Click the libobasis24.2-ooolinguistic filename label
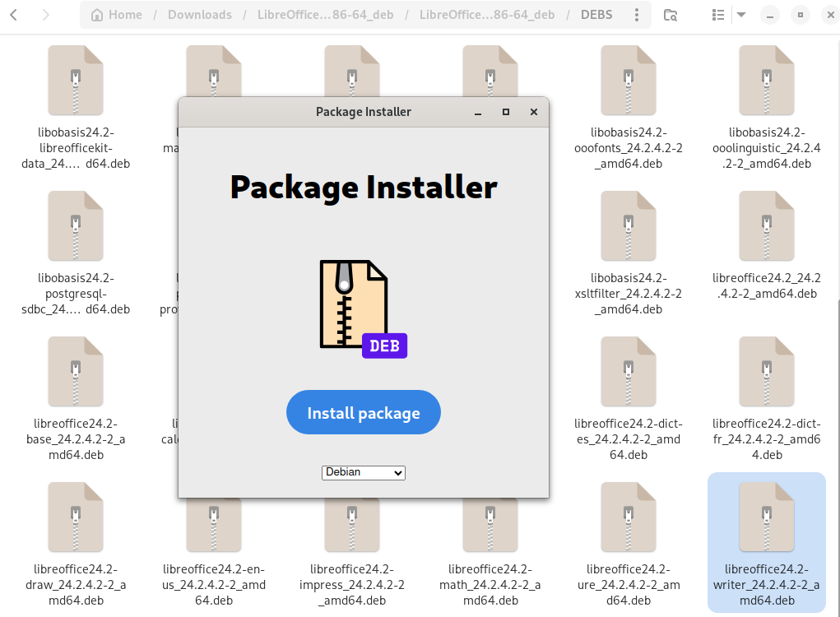The width and height of the screenshot is (840, 617). pyautogui.click(x=767, y=148)
